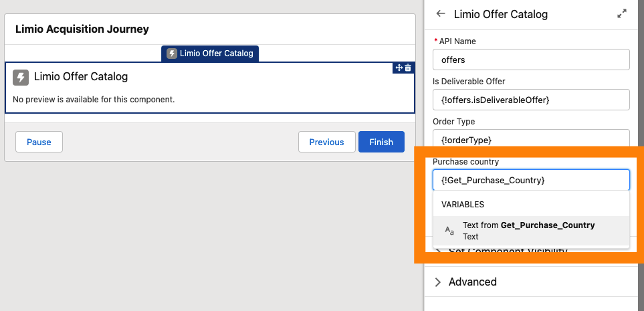Edit the API Name field containing offers
Viewport: 644px width, 311px height.
click(531, 60)
